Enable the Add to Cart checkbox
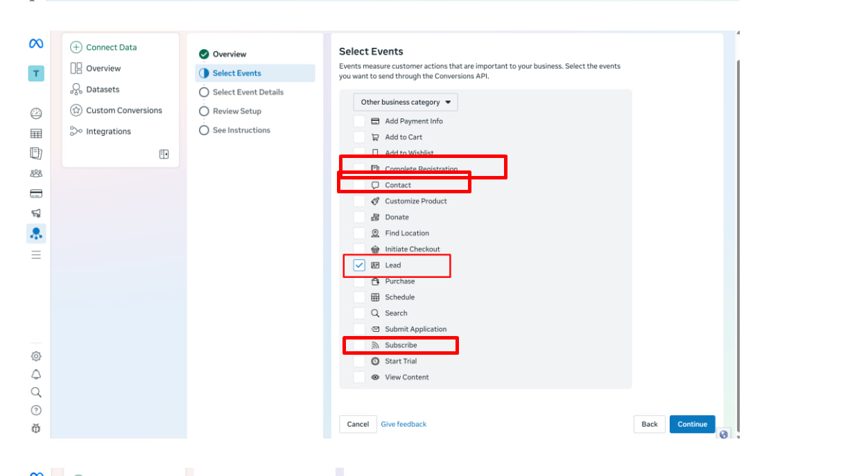This screenshot has width=868, height=476. pos(359,137)
